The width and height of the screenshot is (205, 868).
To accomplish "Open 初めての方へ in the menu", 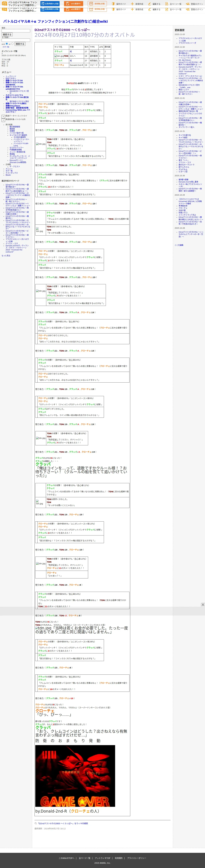I will coord(11,78).
